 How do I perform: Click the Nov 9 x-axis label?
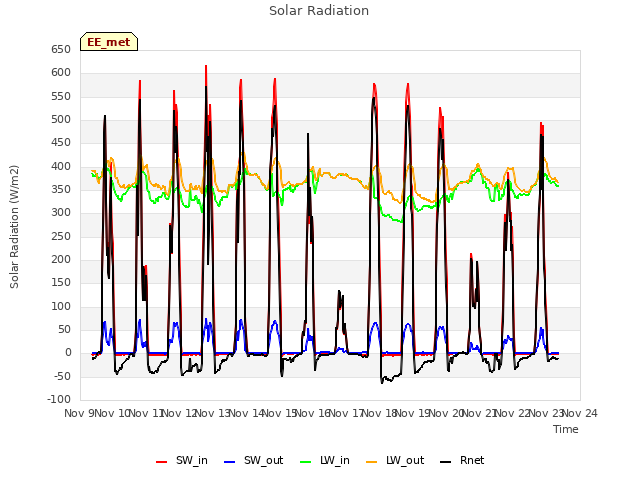tap(79, 413)
